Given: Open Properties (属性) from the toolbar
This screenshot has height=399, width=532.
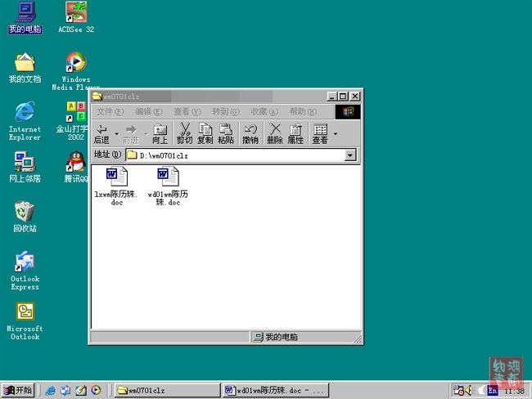Looking at the screenshot, I should tap(295, 133).
